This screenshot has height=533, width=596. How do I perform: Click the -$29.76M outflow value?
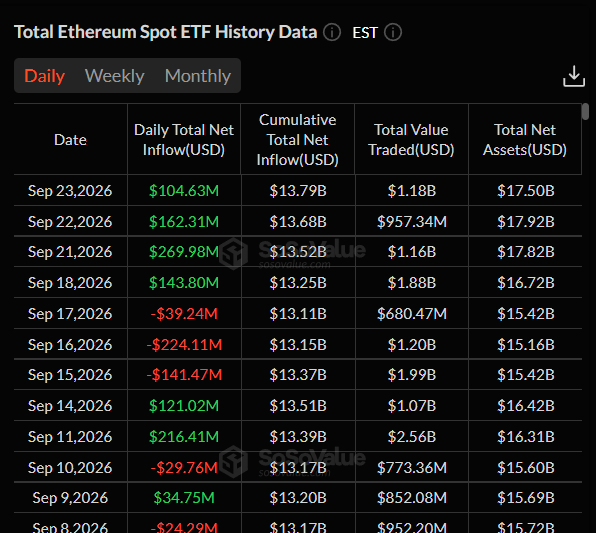pos(184,468)
